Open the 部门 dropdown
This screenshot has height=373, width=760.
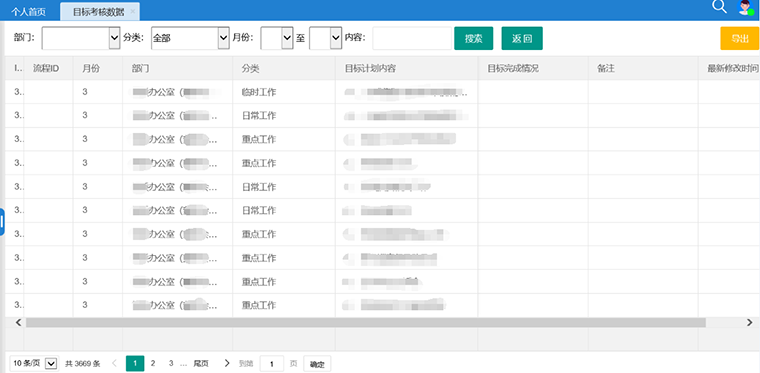coord(81,38)
